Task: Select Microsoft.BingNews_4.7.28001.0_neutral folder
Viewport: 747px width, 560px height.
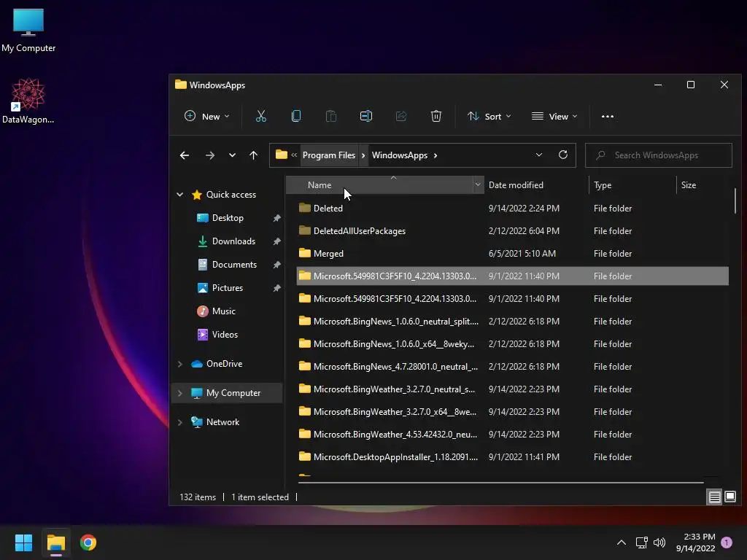Action: (x=513, y=367)
